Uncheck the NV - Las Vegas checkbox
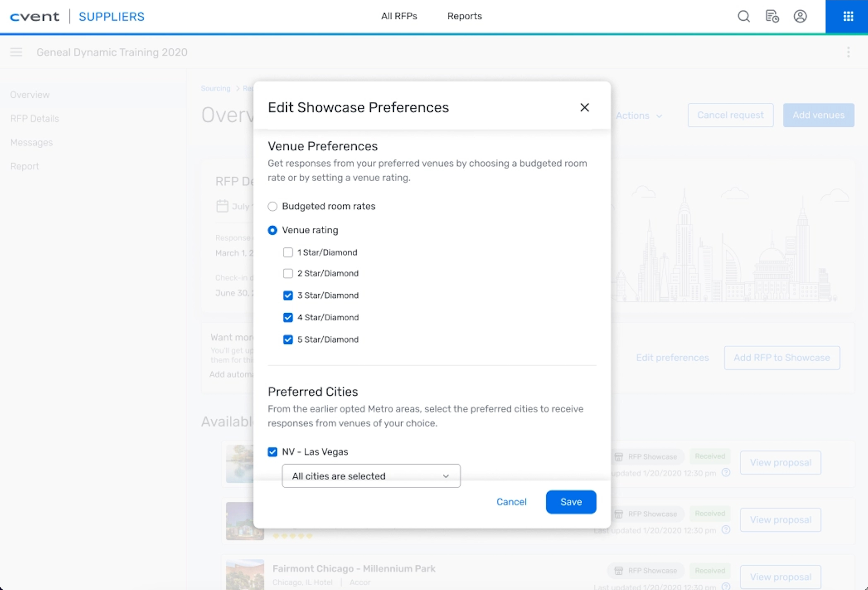This screenshot has width=868, height=590. point(273,452)
